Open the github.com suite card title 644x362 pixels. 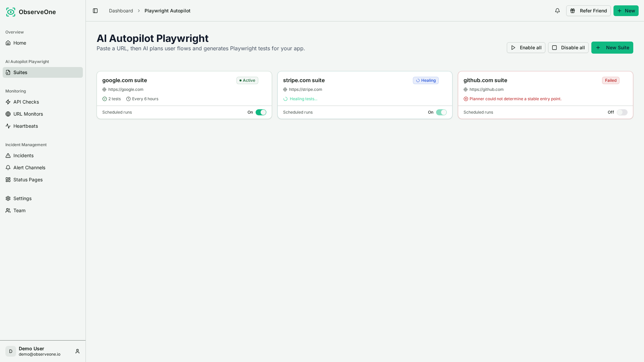(485, 80)
